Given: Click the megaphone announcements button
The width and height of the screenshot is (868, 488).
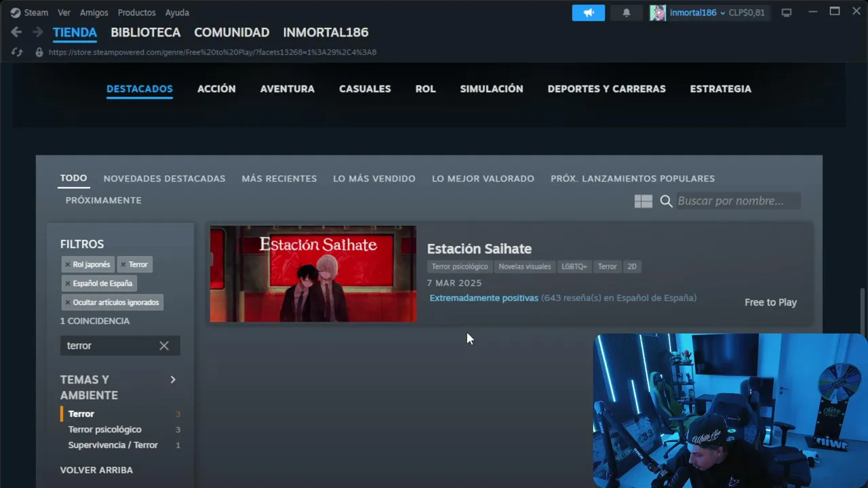Looking at the screenshot, I should tap(589, 13).
